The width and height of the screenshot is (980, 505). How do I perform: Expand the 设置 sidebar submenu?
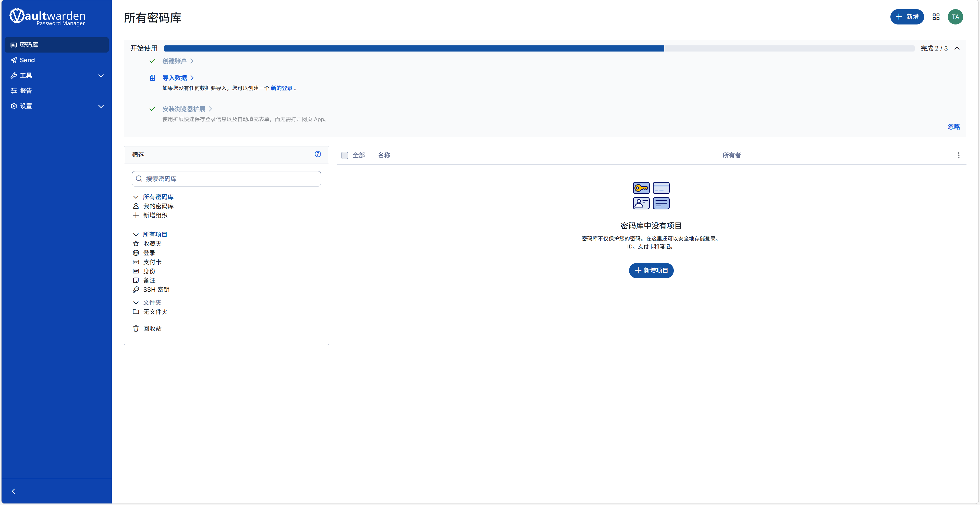[x=101, y=106]
